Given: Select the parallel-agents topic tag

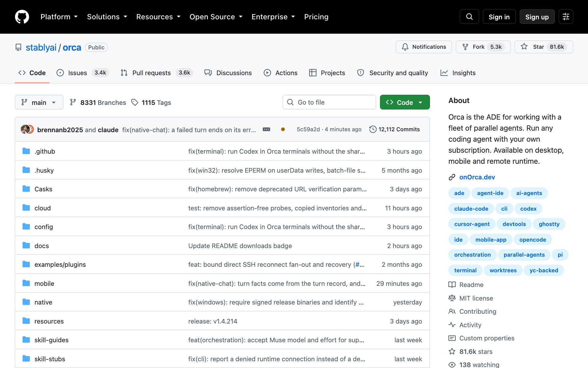Looking at the screenshot, I should coord(524,255).
